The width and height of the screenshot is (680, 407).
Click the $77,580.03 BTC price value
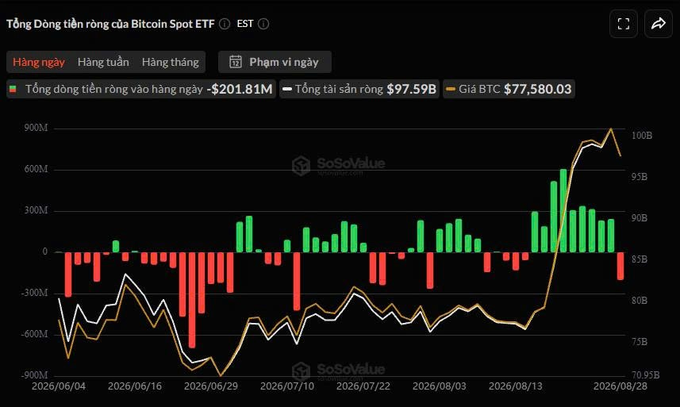click(538, 89)
